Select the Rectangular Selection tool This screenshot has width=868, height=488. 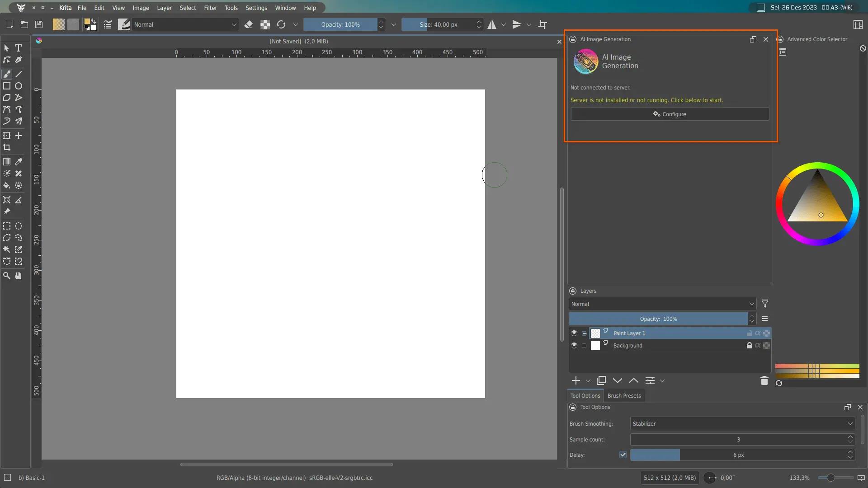click(7, 226)
